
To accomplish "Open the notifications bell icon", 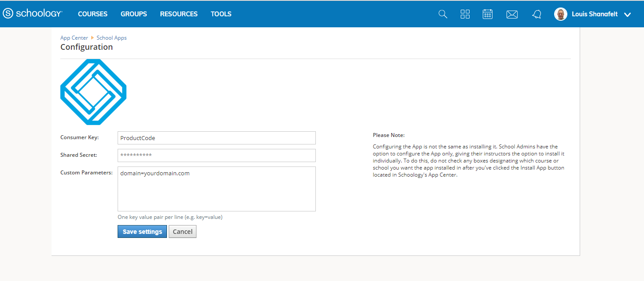I will (x=537, y=14).
